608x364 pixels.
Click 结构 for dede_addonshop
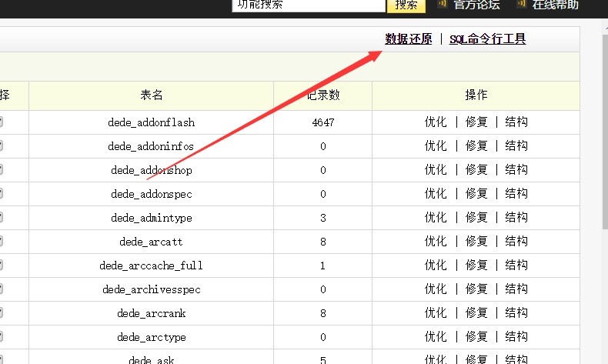[516, 170]
